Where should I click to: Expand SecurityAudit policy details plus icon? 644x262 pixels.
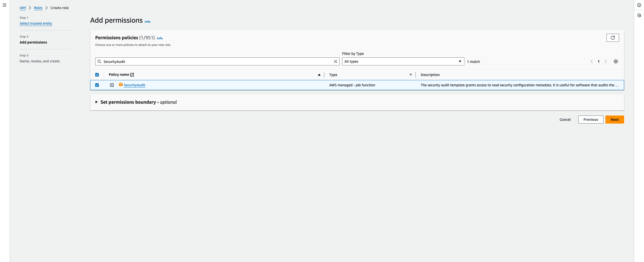tap(112, 85)
